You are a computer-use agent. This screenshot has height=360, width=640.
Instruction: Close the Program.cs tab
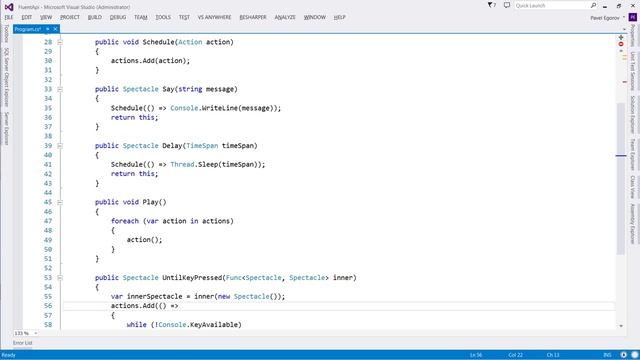point(55,29)
